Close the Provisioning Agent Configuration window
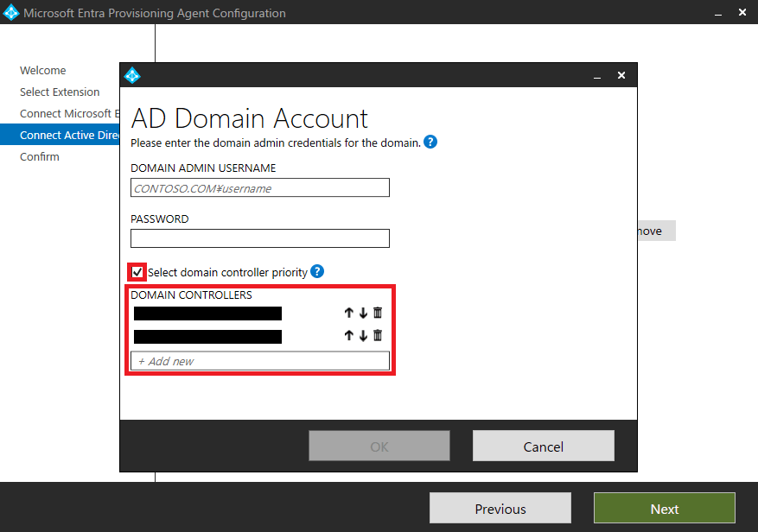The height and width of the screenshot is (532, 758). point(742,13)
